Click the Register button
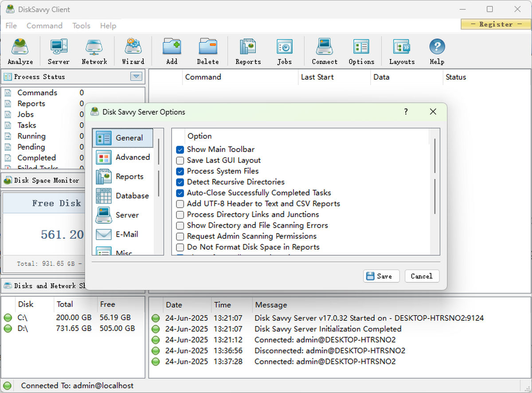Viewport: 532px width, 393px height. tap(495, 24)
